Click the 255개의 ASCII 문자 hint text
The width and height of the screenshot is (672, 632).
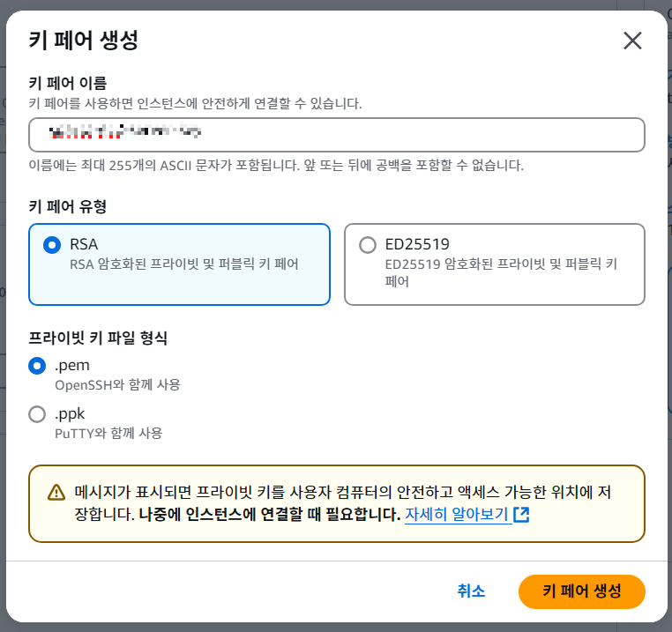click(276, 166)
